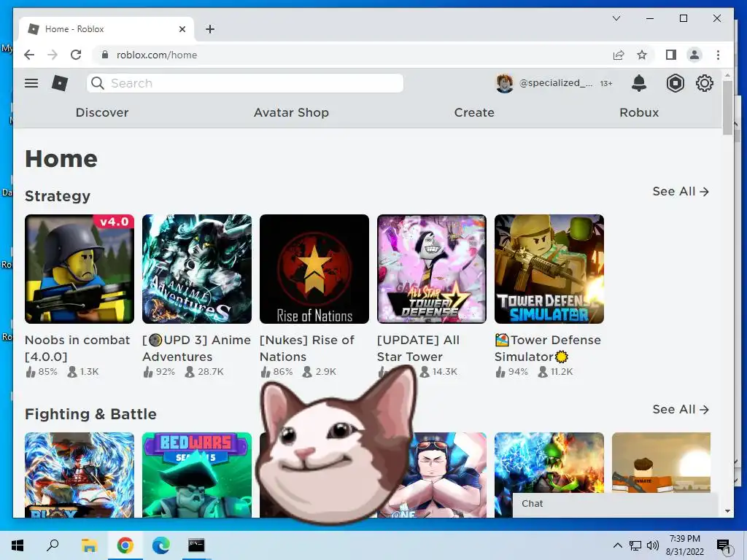The image size is (747, 560).
Task: See All Fighting & Battle games
Action: pyautogui.click(x=681, y=410)
